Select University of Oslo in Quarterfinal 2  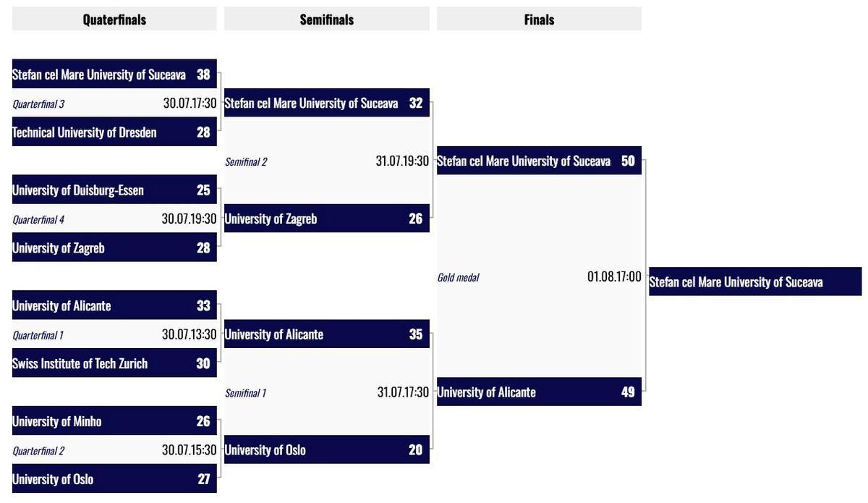pos(114,479)
